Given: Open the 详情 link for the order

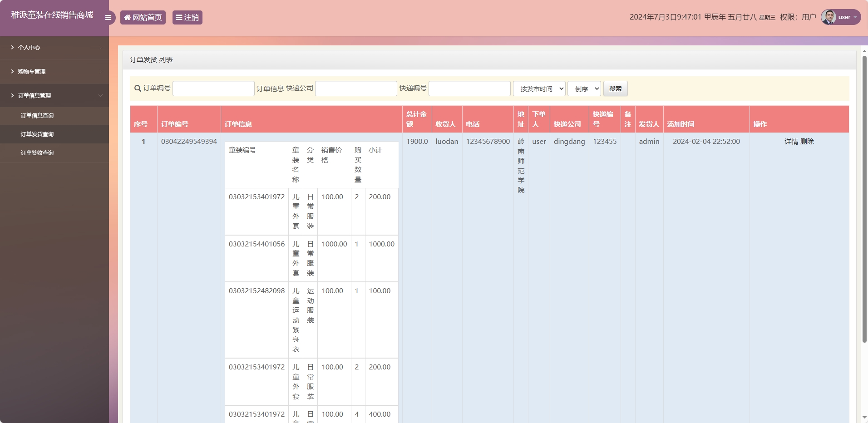Looking at the screenshot, I should (791, 141).
